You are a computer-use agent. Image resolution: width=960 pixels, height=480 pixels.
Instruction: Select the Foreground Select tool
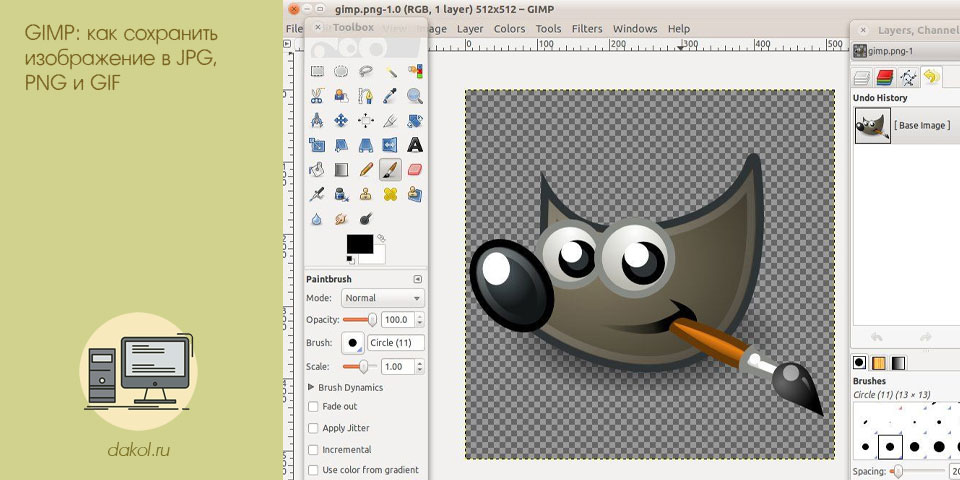(x=341, y=96)
